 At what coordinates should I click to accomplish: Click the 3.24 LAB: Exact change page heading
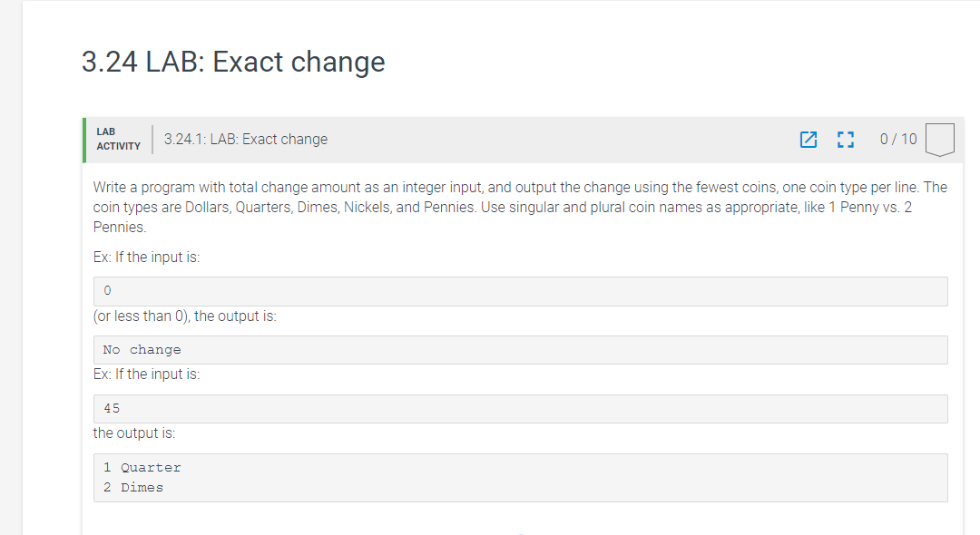(233, 62)
